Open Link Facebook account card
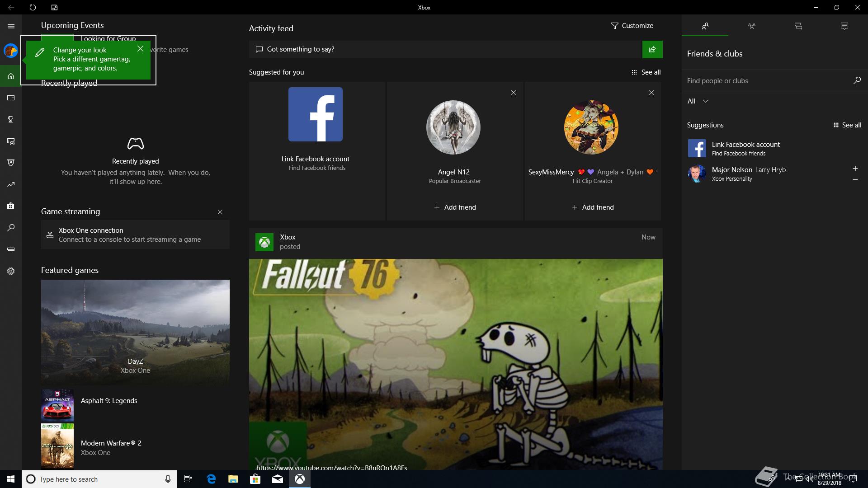 (317, 151)
